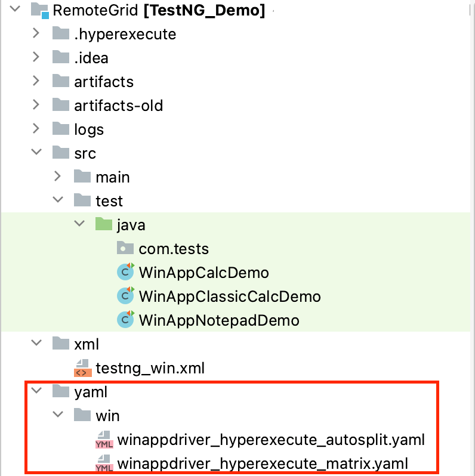The image size is (475, 476).
Task: Collapse the win folder under yaml
Action: pos(58,415)
